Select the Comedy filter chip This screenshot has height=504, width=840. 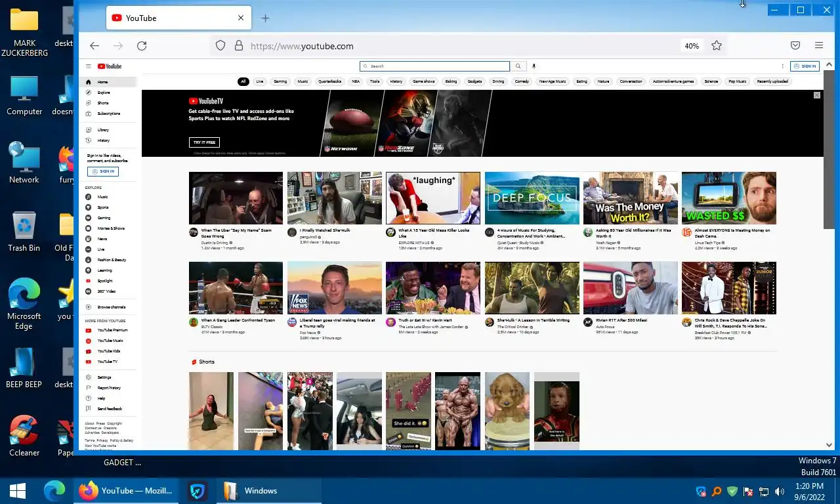click(522, 81)
